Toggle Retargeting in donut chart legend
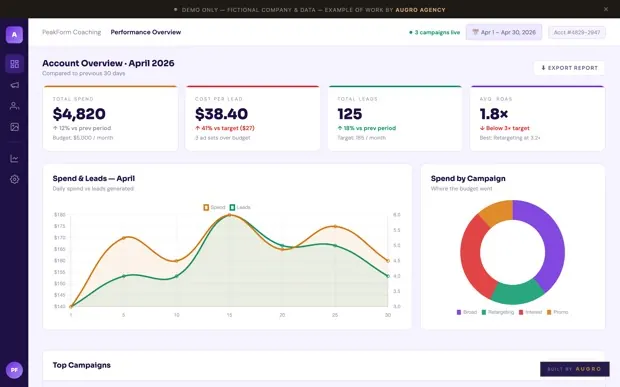 pos(498,312)
